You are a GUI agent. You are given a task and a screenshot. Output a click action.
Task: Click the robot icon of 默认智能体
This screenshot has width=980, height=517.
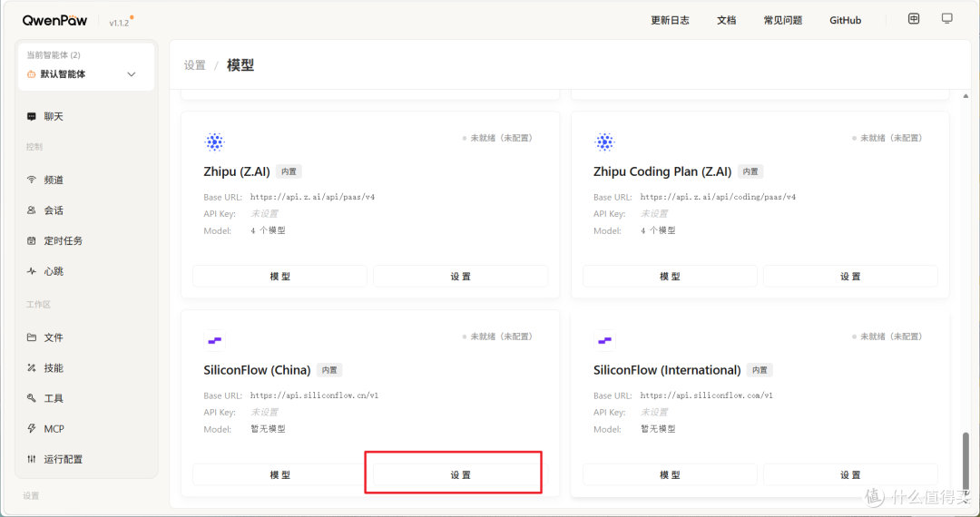pyautogui.click(x=31, y=74)
